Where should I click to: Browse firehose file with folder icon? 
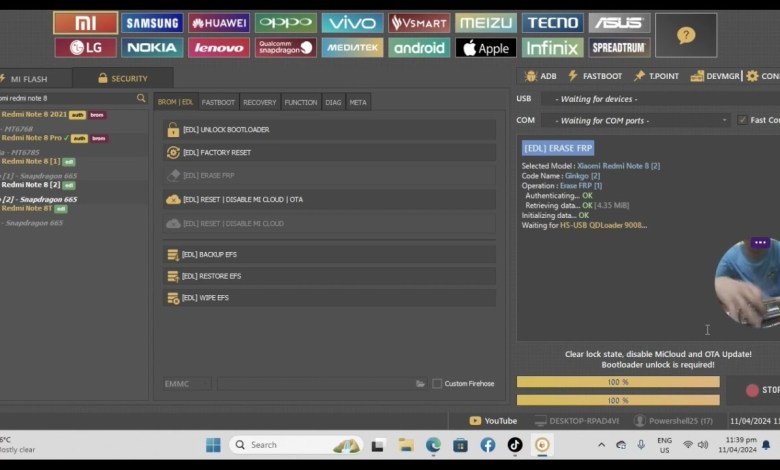click(420, 383)
